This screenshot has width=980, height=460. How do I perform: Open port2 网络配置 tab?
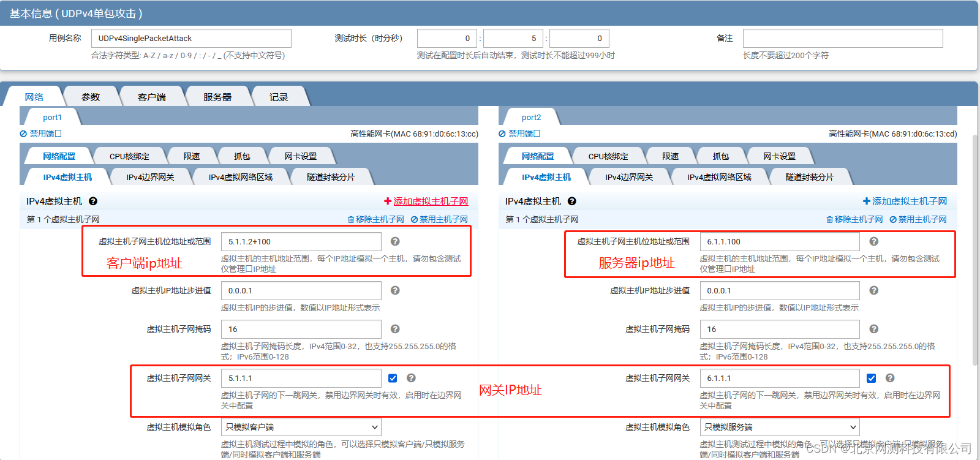coord(538,156)
